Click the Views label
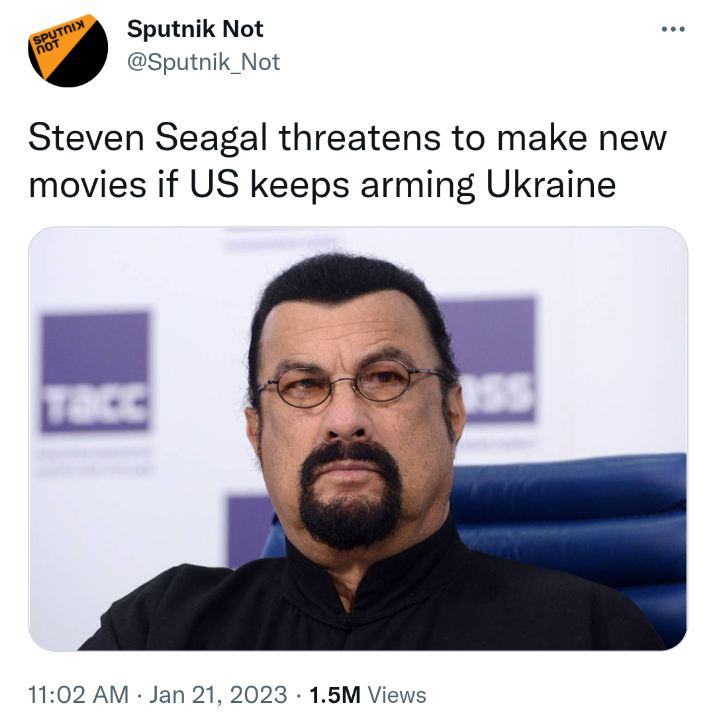 tap(397, 695)
